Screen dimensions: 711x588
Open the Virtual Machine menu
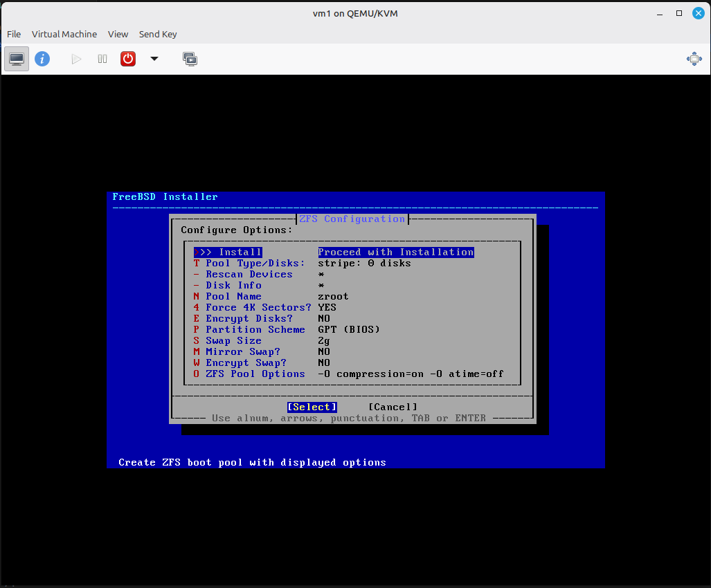tap(64, 34)
